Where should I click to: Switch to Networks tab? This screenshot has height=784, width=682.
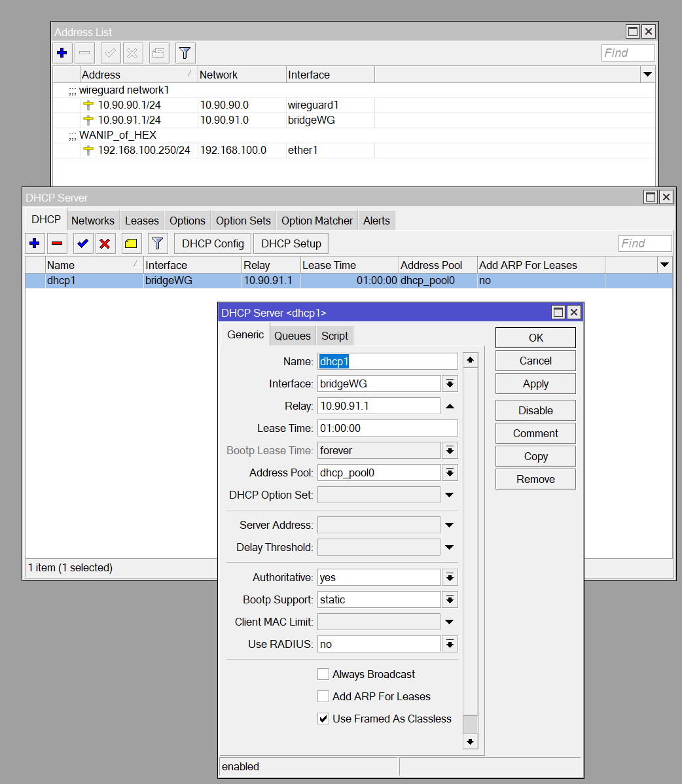(93, 221)
